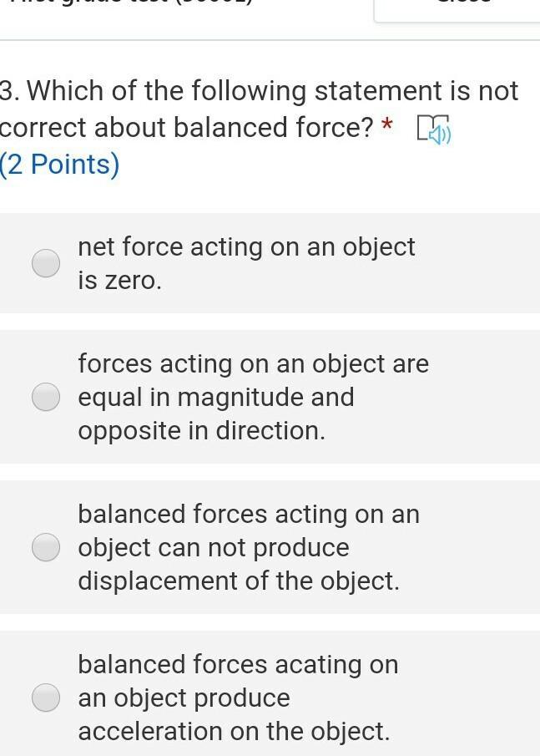Click the red required asterisk
The height and width of the screenshot is (756, 540).
point(386,127)
